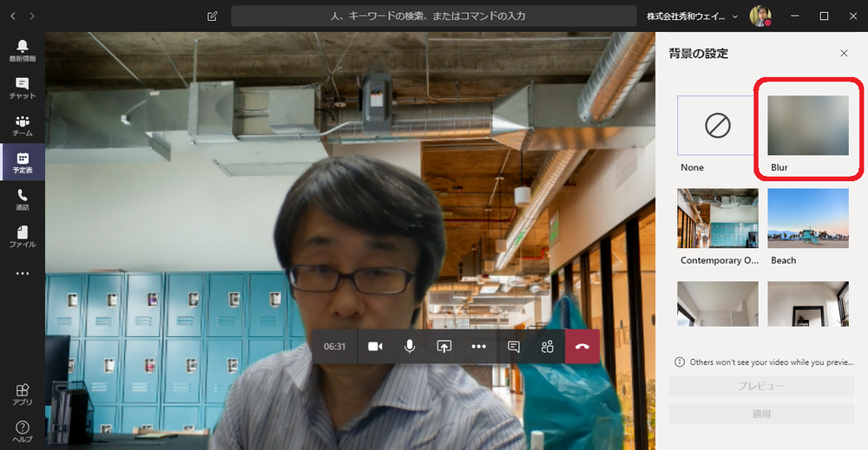Image resolution: width=868 pixels, height=450 pixels.
Task: Choose the Contemporary Office background
Action: coord(718,218)
